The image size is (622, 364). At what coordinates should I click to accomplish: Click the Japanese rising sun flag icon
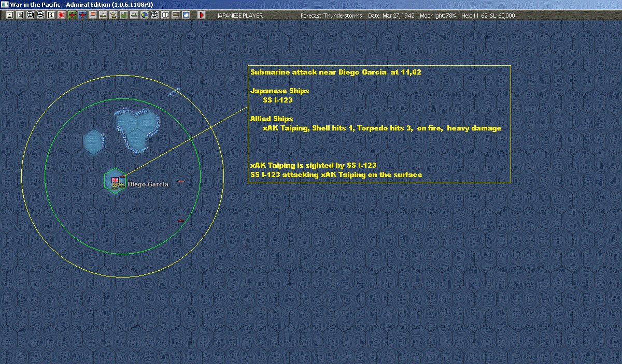pyautogui.click(x=61, y=15)
